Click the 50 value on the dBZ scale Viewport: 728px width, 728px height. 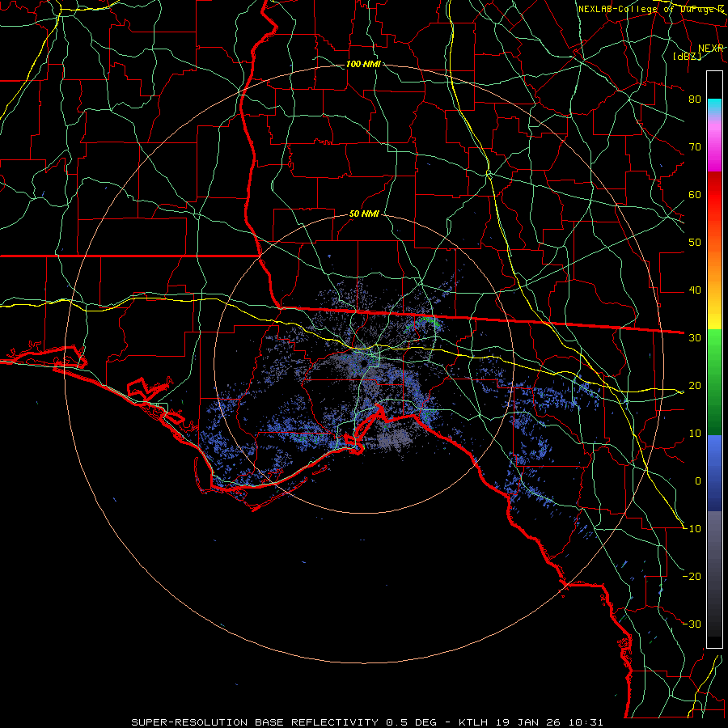695,243
